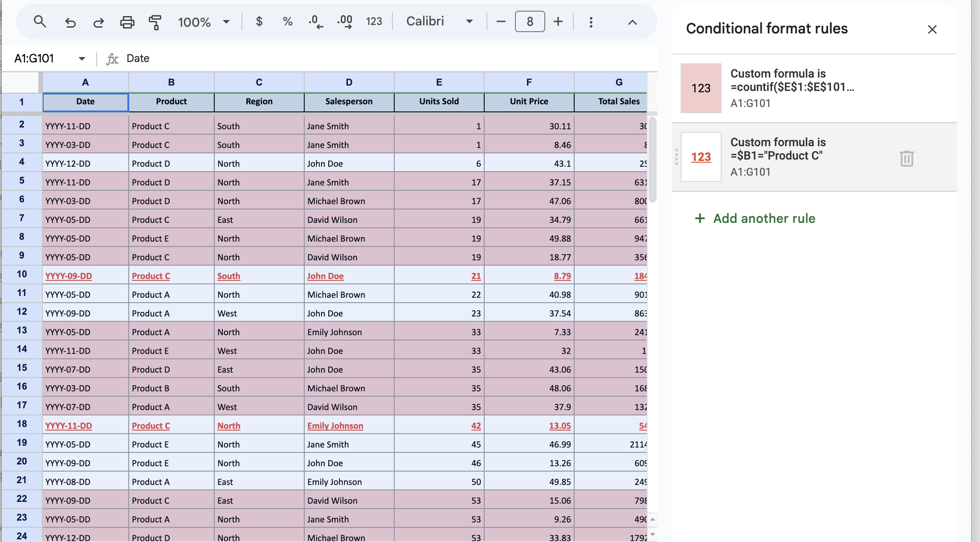The height and width of the screenshot is (542, 980).
Task: Open the Calibri font dropdown
Action: click(439, 21)
